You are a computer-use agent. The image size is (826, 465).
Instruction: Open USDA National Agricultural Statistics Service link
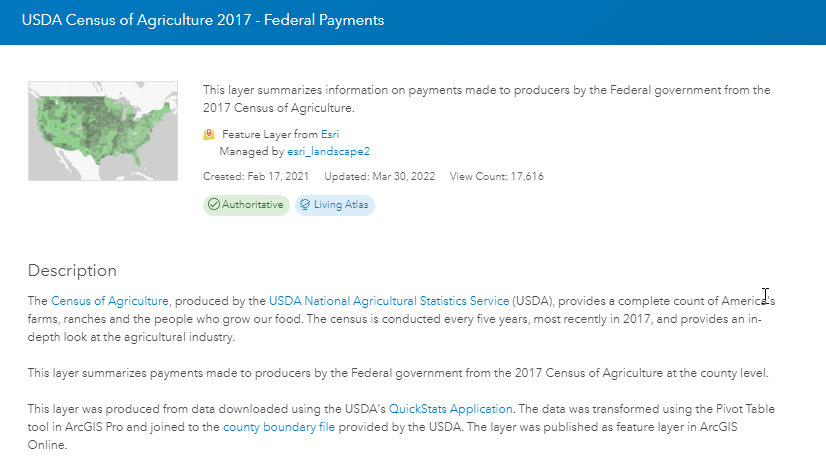(x=389, y=300)
